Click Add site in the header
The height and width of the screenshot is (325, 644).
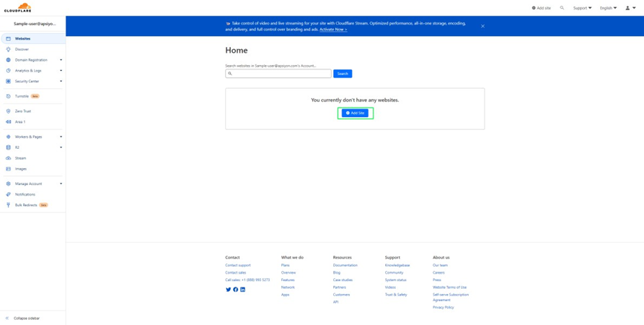tap(542, 8)
